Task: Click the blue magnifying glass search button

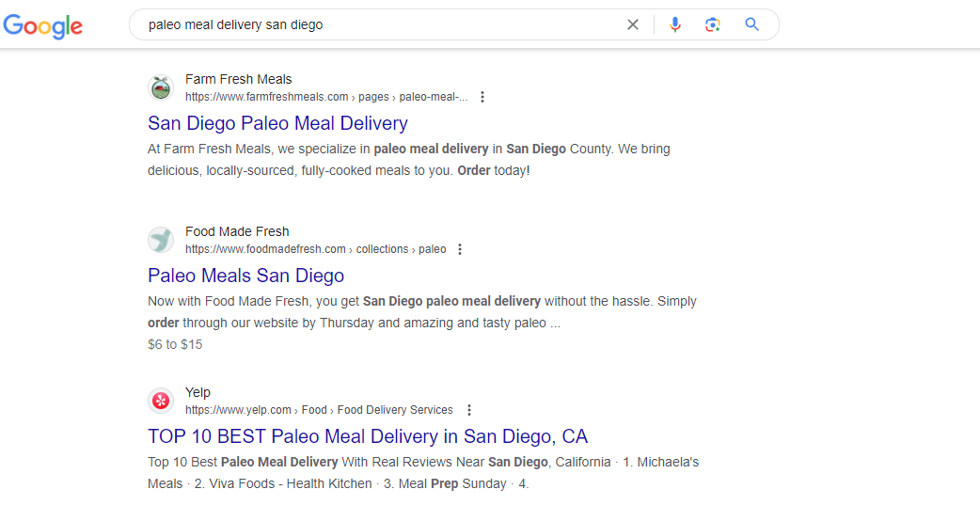Action: (x=751, y=24)
